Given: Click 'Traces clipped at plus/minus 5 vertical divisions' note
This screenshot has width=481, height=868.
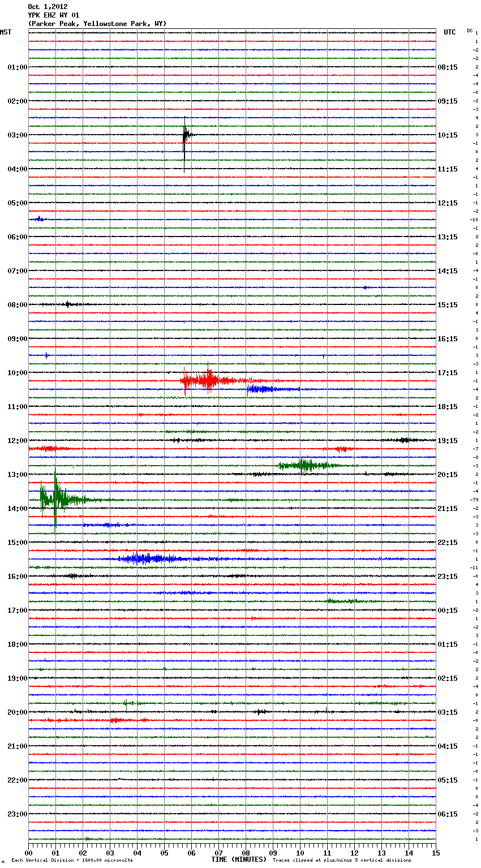Looking at the screenshot, I should [x=342, y=861].
